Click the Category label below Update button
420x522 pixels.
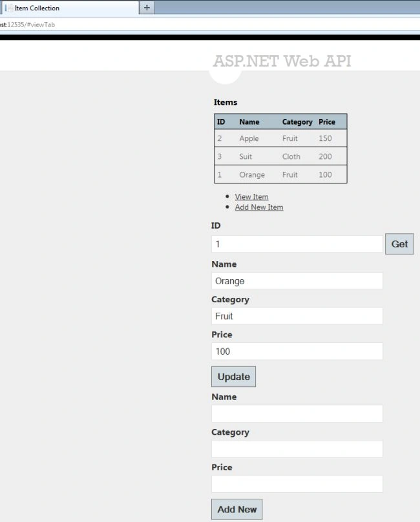[x=230, y=432]
